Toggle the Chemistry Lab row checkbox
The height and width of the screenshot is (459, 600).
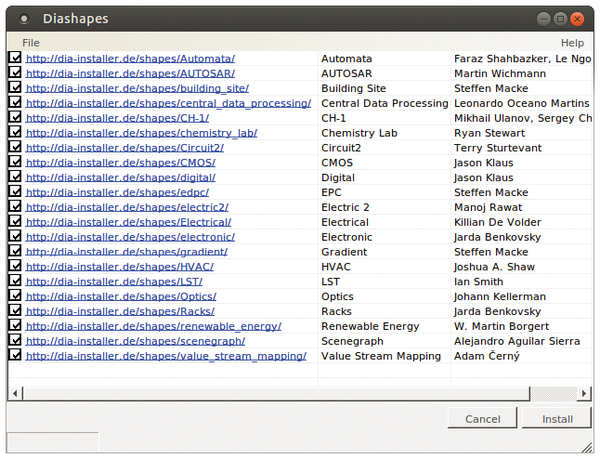click(15, 132)
